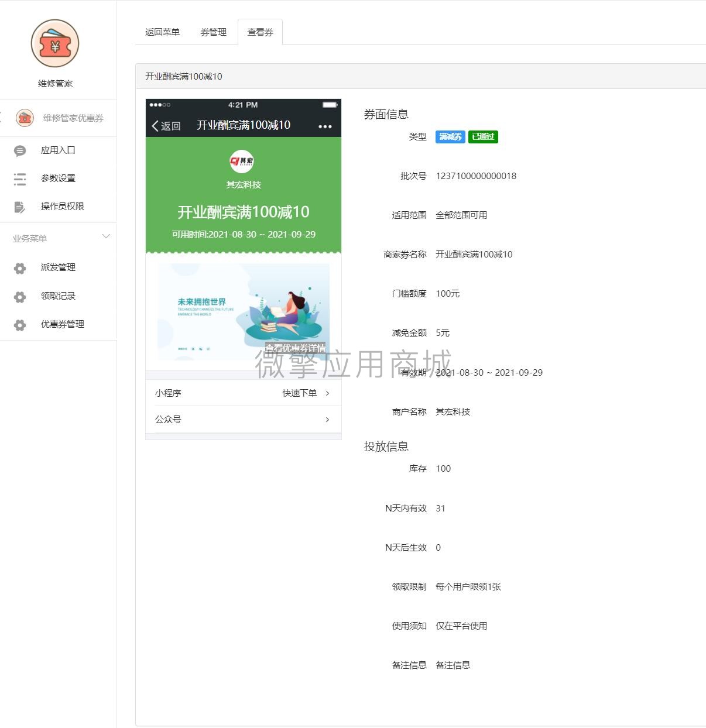
Task: Click the small 维修管家优惠券 app icon
Action: [25, 118]
